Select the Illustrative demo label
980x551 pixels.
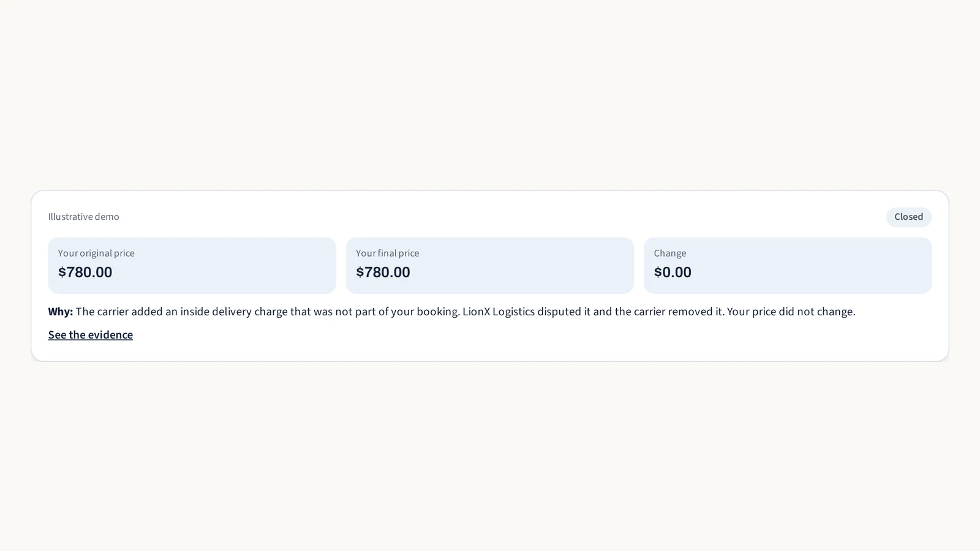[x=83, y=217]
